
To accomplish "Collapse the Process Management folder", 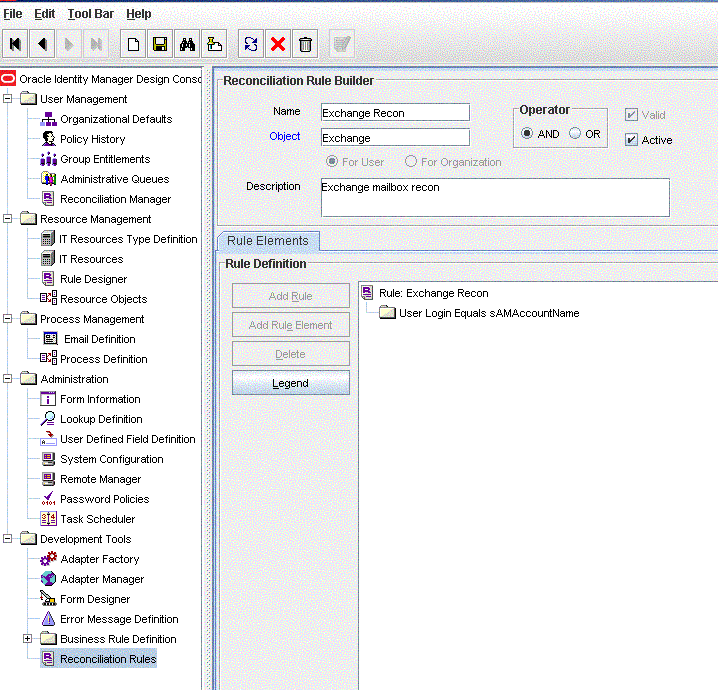I will tap(7, 318).
